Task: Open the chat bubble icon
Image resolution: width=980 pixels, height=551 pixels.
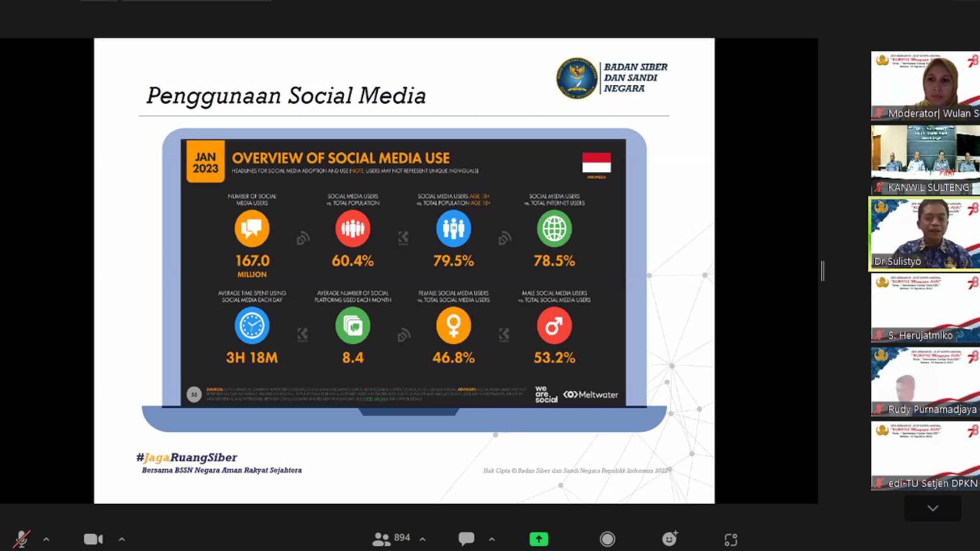Action: coord(466,538)
